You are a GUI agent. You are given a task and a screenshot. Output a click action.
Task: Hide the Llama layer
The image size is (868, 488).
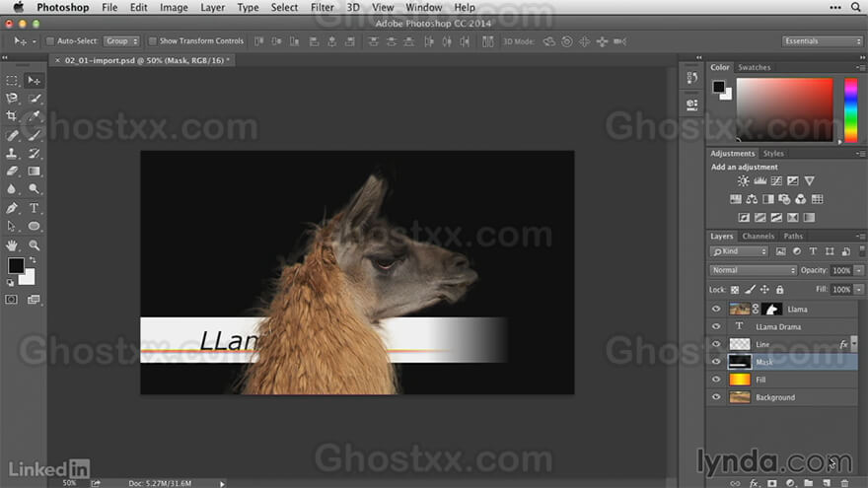pyautogui.click(x=716, y=309)
